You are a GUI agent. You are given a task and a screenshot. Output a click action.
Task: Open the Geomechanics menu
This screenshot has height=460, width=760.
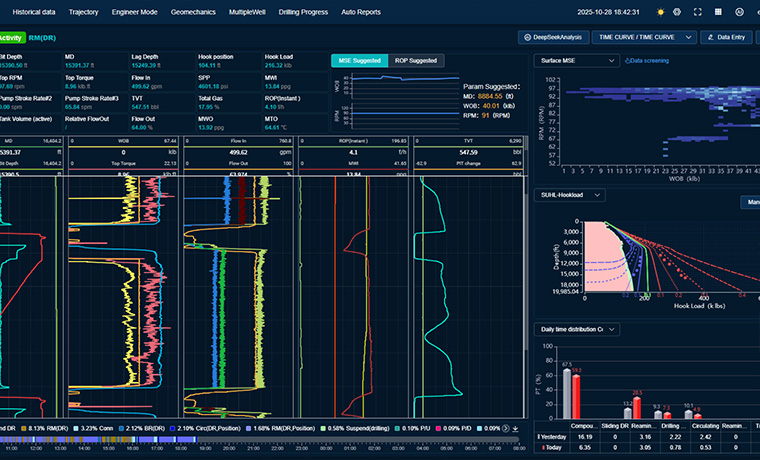(x=194, y=12)
